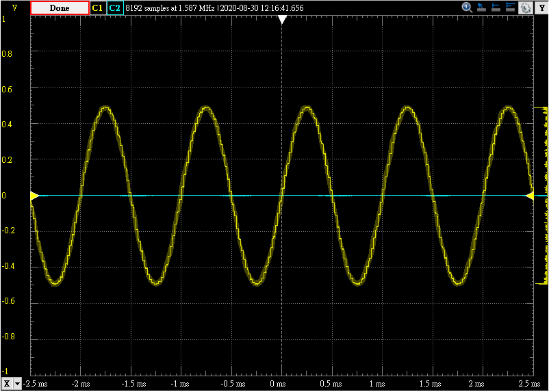The width and height of the screenshot is (549, 392).
Task: Open the X axis dropdown arrow
Action: click(x=18, y=384)
